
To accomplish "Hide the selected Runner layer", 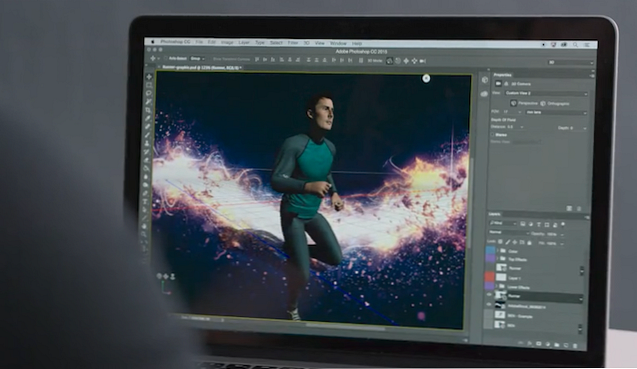I will pyautogui.click(x=489, y=295).
